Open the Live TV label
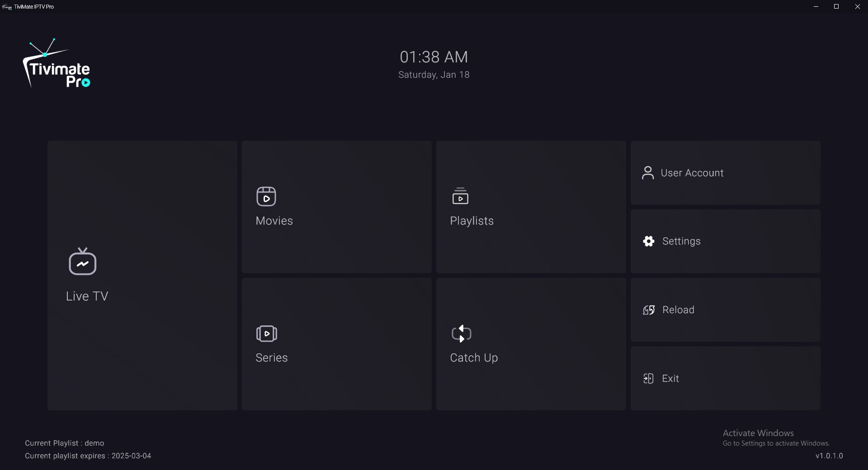 [x=87, y=296]
